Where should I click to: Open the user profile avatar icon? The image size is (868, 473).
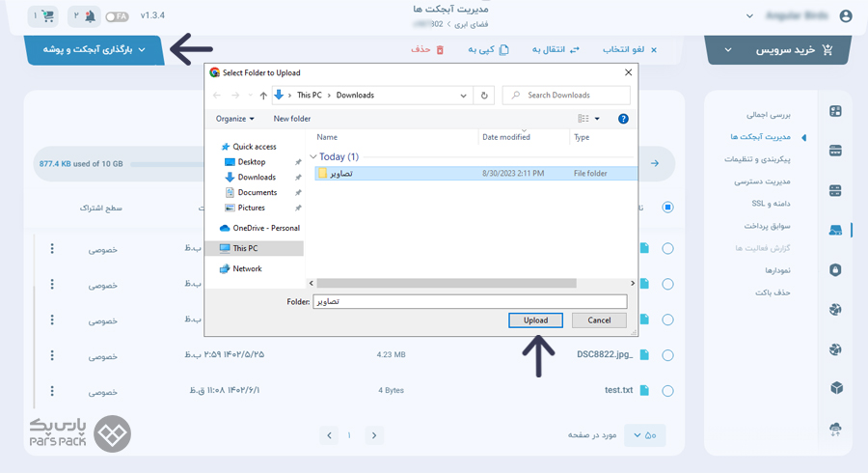point(845,16)
